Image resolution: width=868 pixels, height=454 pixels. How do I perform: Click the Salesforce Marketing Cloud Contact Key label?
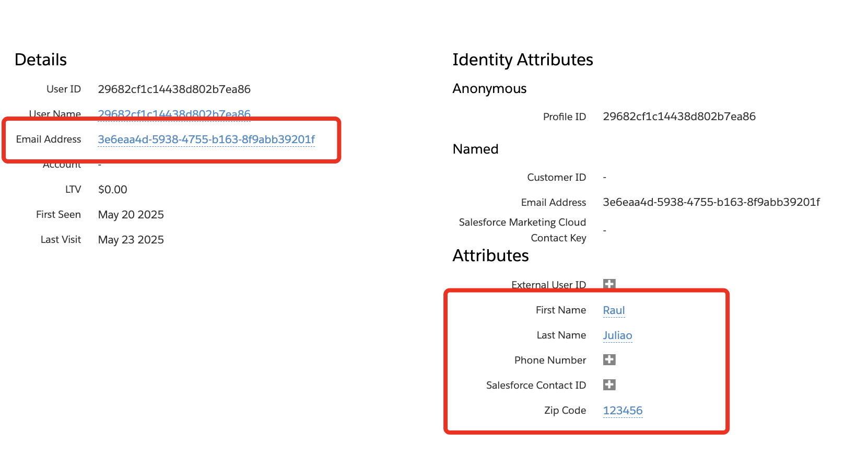pyautogui.click(x=522, y=230)
